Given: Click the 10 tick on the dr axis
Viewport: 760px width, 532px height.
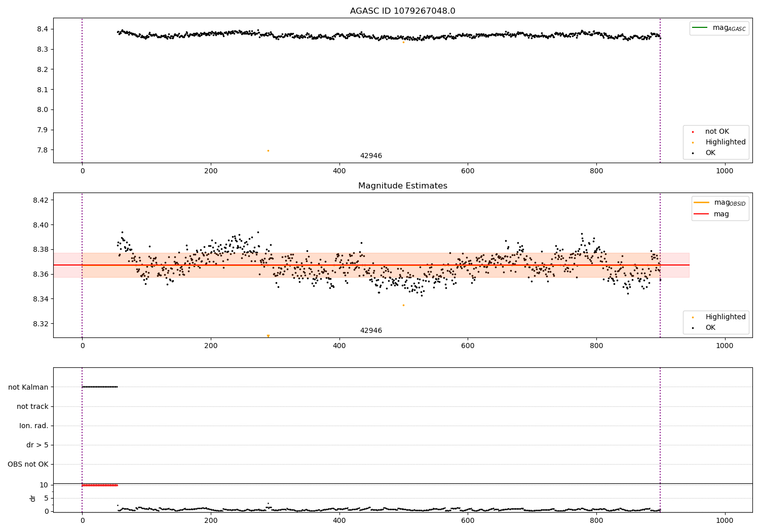Looking at the screenshot, I should (44, 485).
